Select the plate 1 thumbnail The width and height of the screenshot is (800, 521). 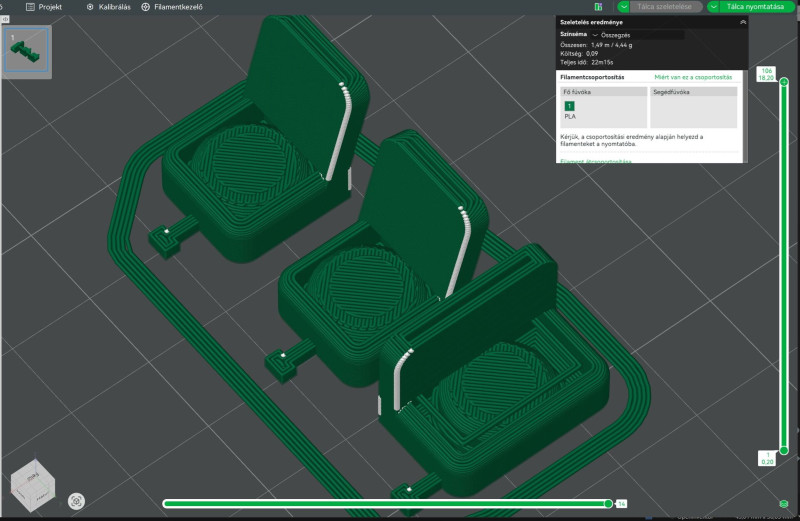click(x=27, y=49)
